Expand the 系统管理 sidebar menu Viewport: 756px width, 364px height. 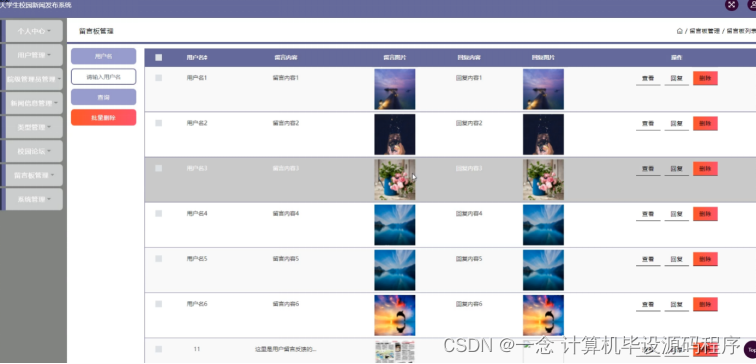(34, 199)
